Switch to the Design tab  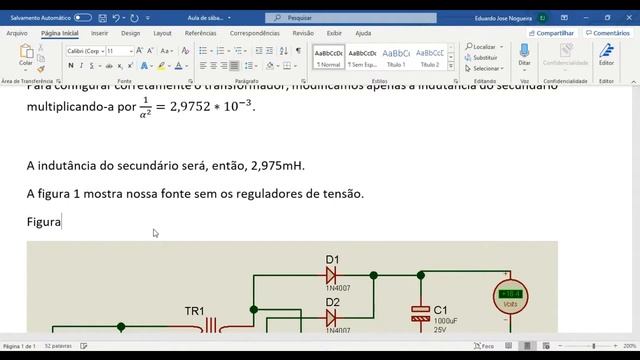tap(131, 33)
